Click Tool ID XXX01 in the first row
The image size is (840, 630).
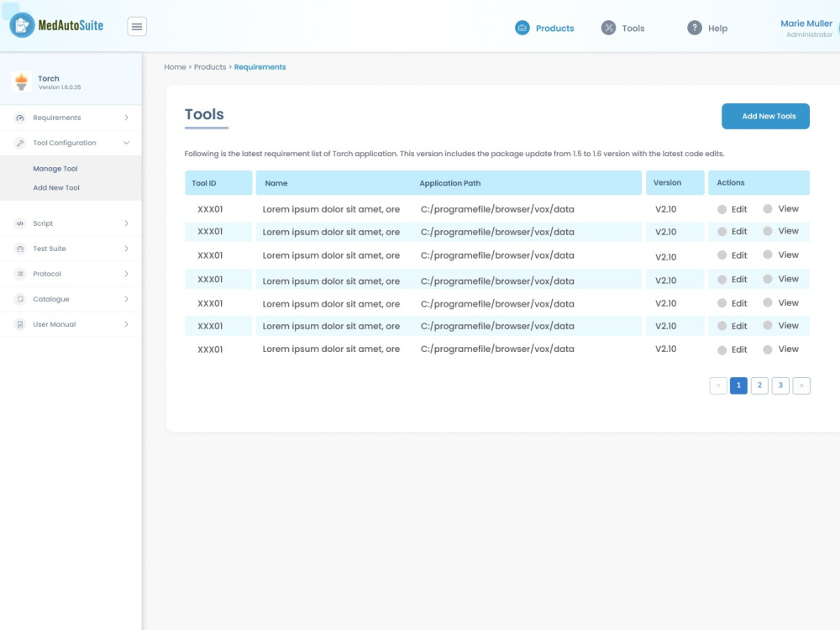point(210,209)
